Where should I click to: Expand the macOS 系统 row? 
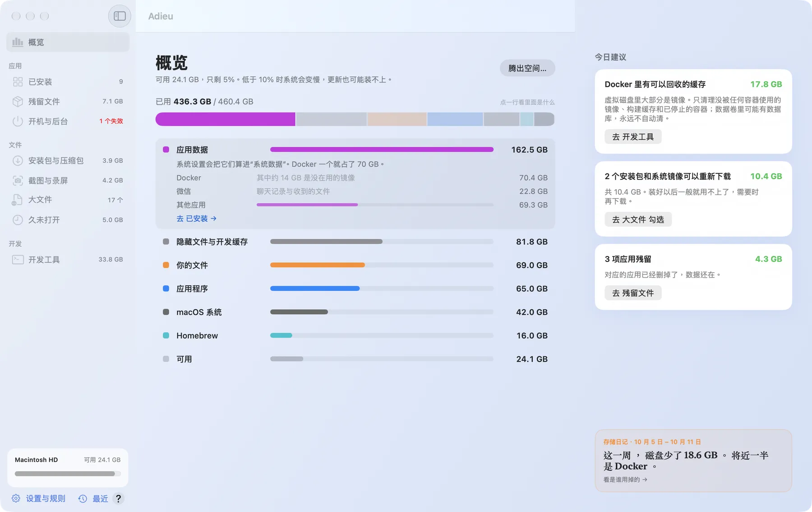click(355, 312)
